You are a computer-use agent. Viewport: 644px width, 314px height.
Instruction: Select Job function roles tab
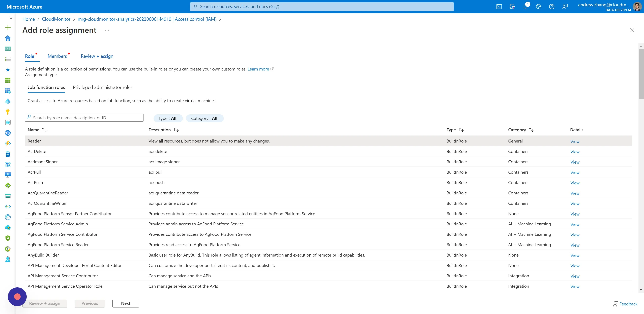(46, 87)
